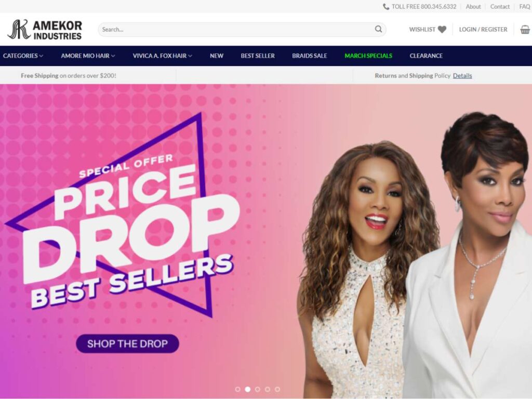Select the fourth carousel slide dot
Viewport: 532px width, 399px height.
268,389
